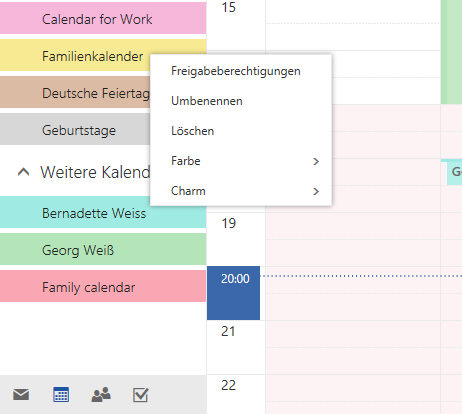Expand the Charm submenu arrow
This screenshot has height=414, width=462.
pos(316,191)
